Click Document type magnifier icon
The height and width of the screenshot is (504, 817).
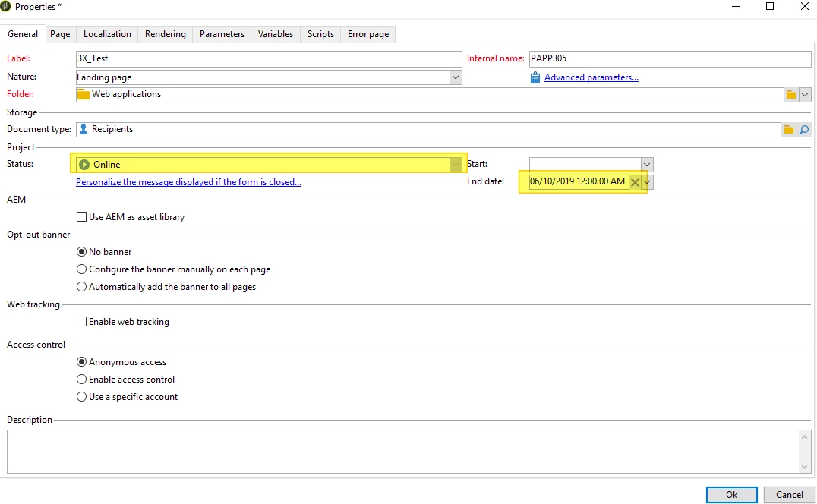pyautogui.click(x=804, y=129)
